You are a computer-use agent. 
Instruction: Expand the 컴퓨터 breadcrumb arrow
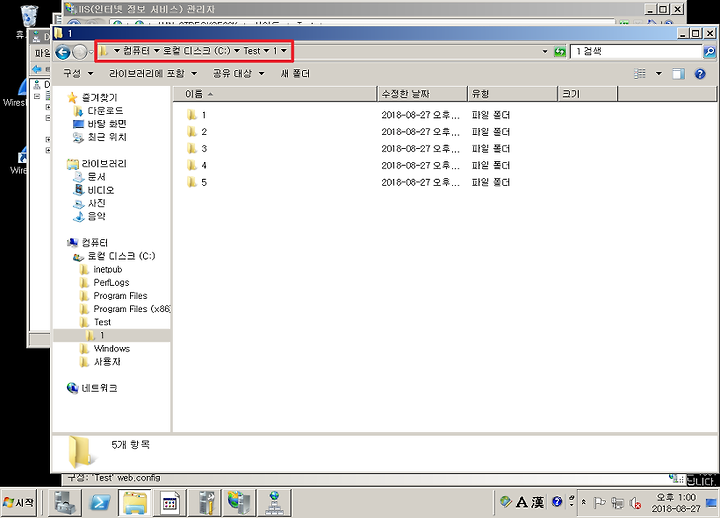pos(157,51)
